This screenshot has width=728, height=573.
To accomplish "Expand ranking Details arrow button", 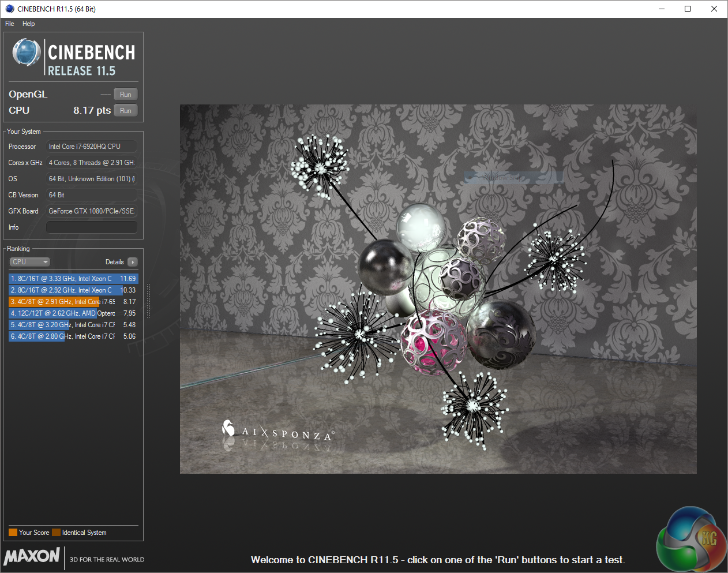I will click(133, 262).
